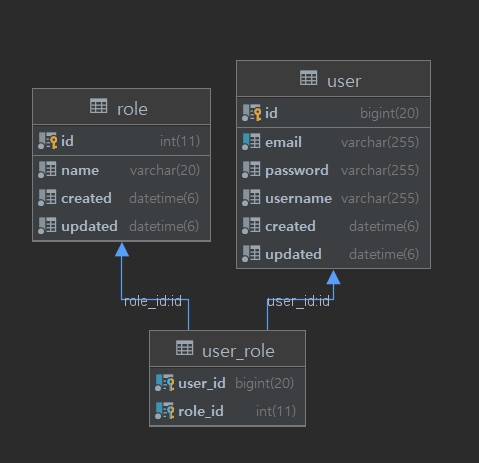
Task: Click the column icon beside username
Action: click(x=251, y=198)
